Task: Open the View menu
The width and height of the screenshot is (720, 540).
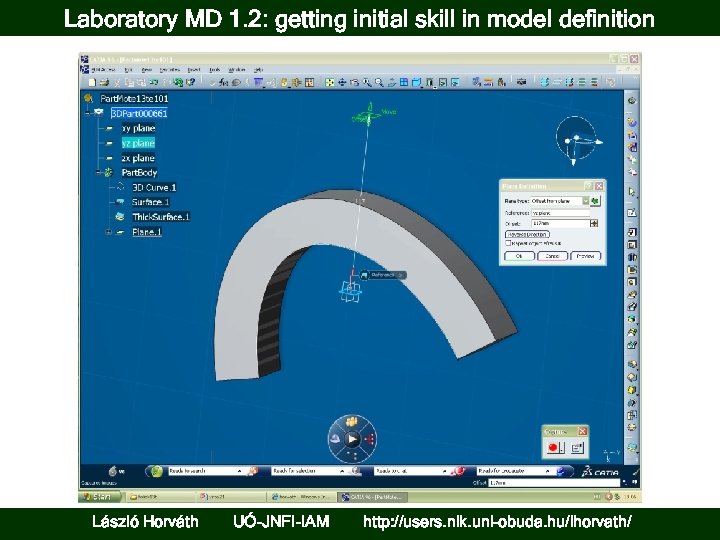Action: pyautogui.click(x=146, y=70)
